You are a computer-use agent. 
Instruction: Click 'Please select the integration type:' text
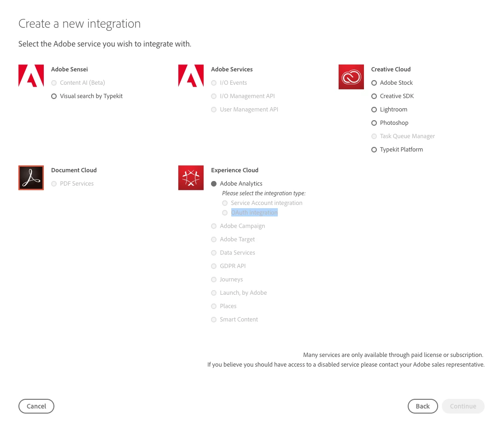pyautogui.click(x=264, y=193)
